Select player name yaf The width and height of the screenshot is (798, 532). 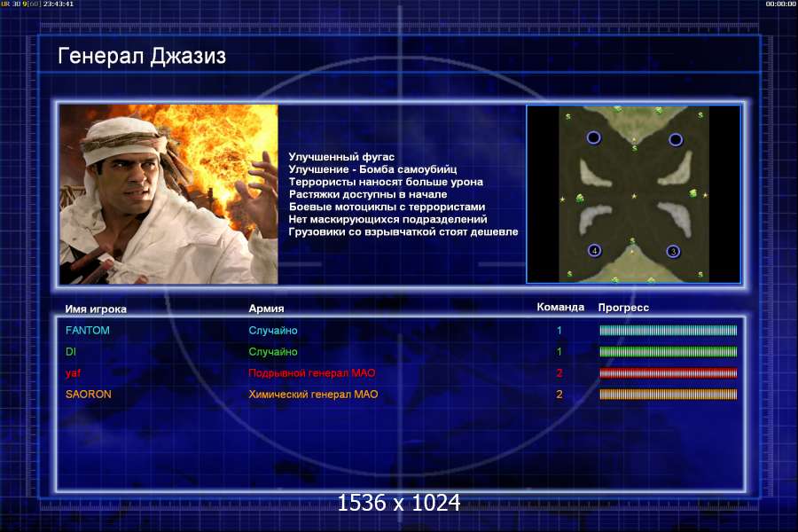tap(74, 373)
